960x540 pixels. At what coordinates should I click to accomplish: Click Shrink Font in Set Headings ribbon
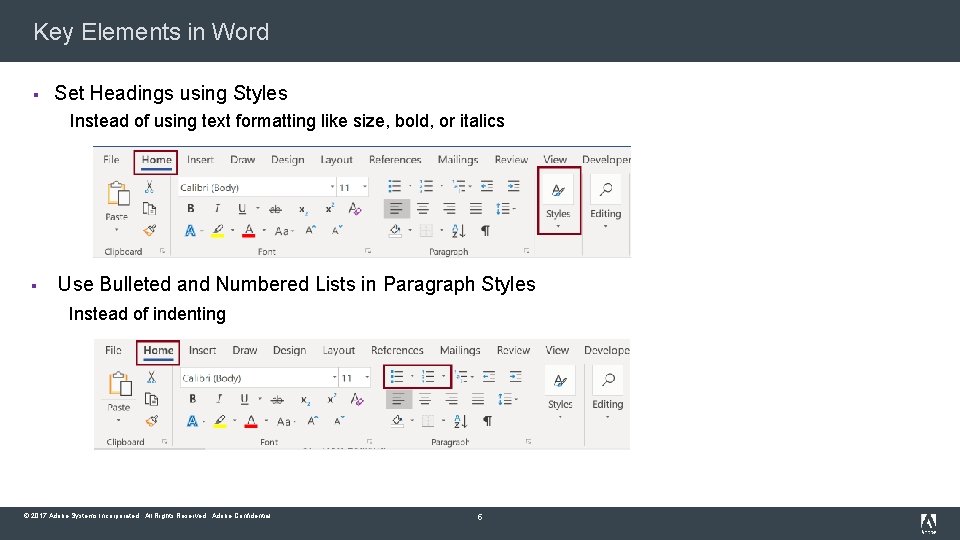pyautogui.click(x=337, y=230)
